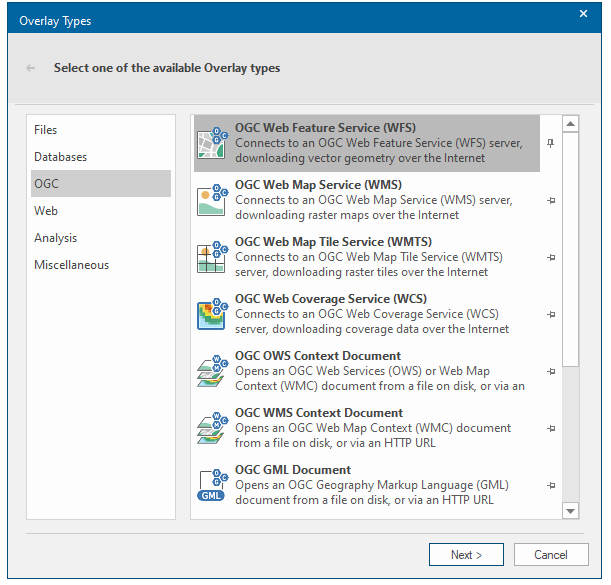Open the Files category

[46, 130]
